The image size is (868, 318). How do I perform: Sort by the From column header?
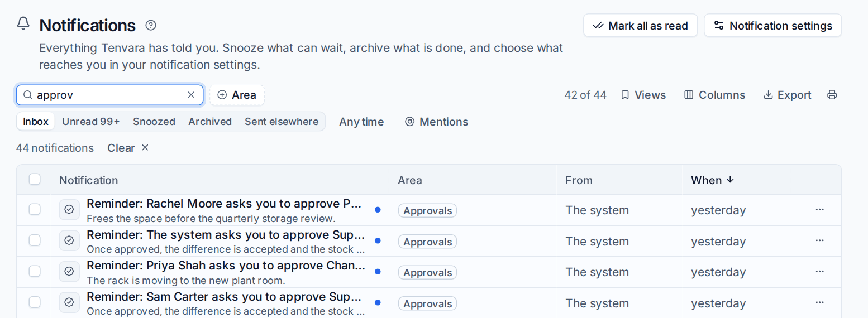[579, 180]
